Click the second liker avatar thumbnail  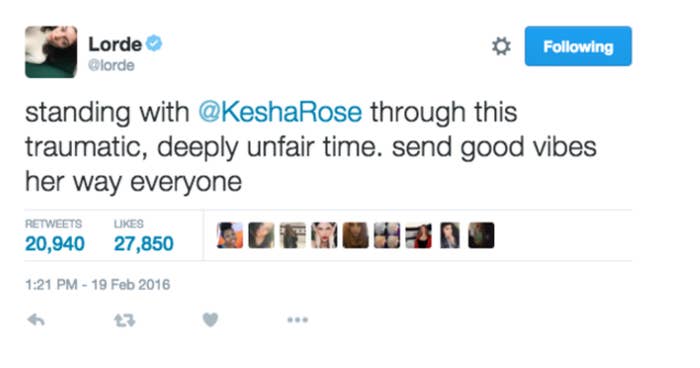(262, 235)
